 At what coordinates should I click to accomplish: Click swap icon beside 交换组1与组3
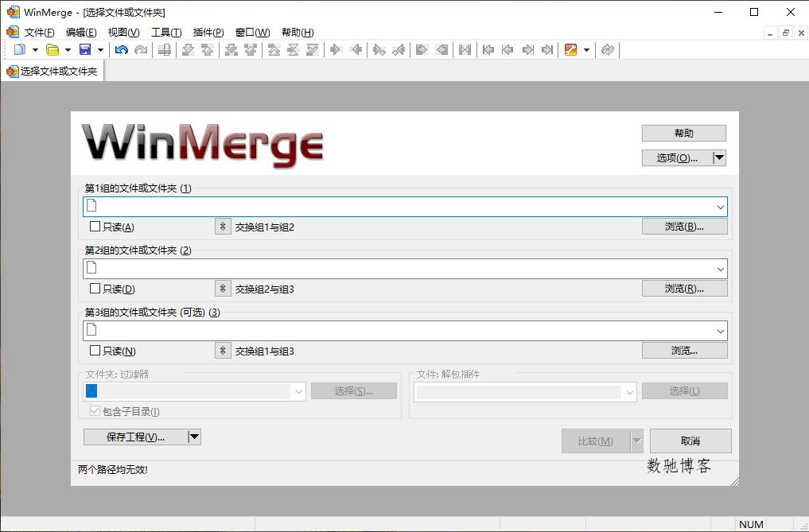pos(223,351)
